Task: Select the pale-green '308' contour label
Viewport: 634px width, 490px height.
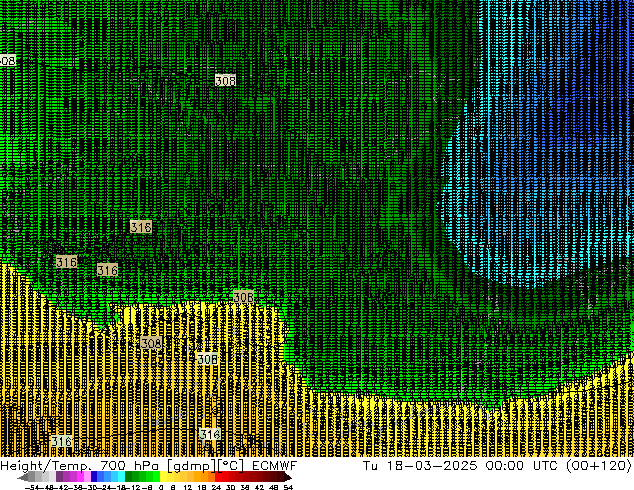Action: click(207, 359)
